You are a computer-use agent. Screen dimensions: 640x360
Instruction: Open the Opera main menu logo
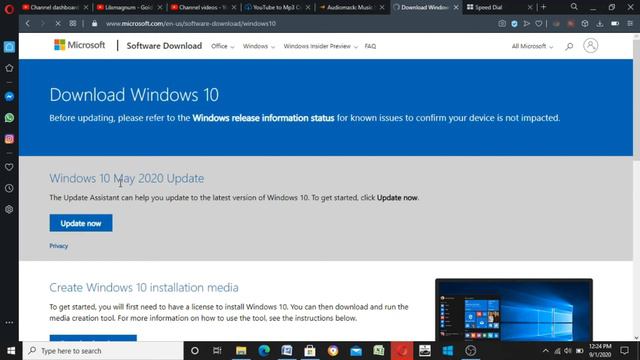(9, 9)
